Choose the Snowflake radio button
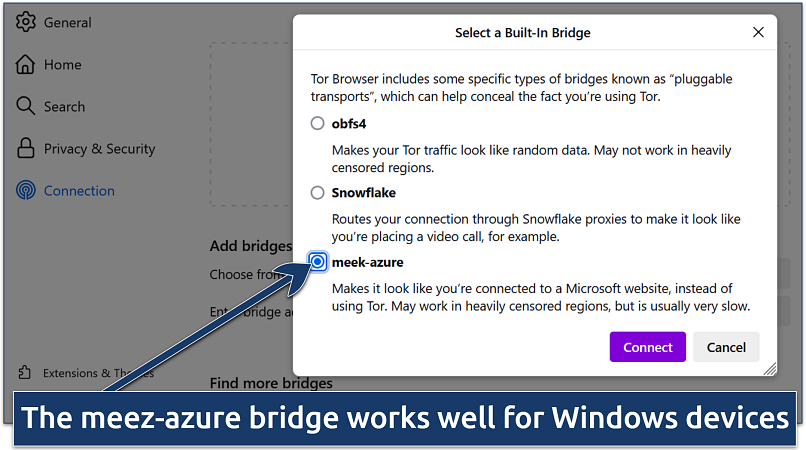Screen dimensions: 806x450 (317, 193)
